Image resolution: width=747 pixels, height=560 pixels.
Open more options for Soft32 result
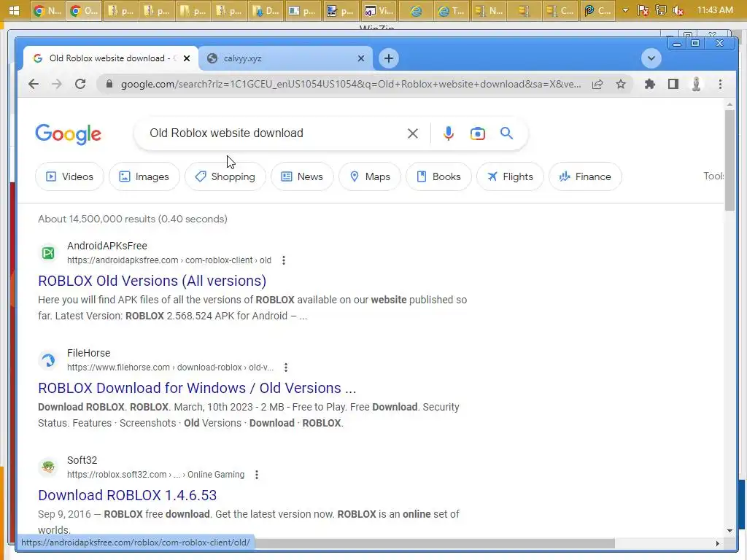257,475
